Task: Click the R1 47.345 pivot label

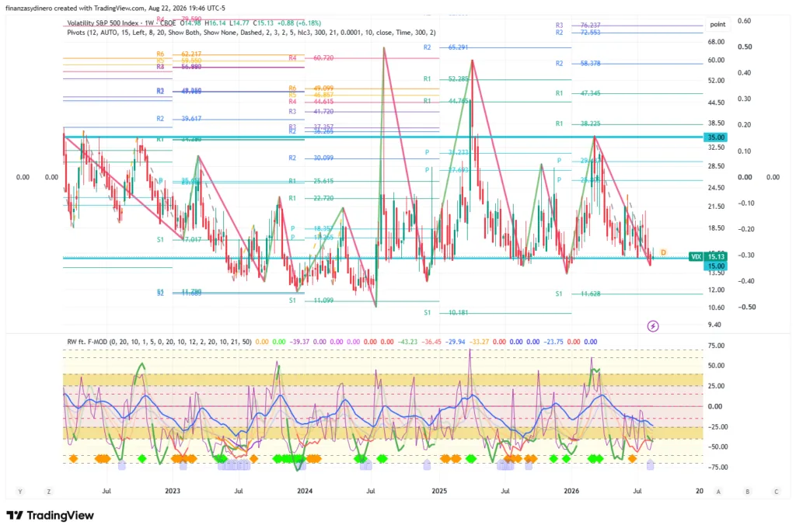Action: (578, 93)
